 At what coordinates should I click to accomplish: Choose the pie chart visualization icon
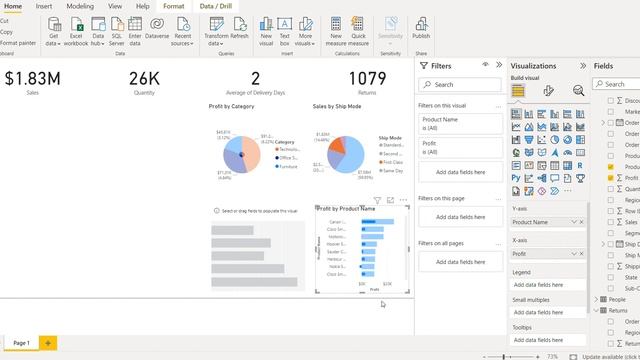555,140
